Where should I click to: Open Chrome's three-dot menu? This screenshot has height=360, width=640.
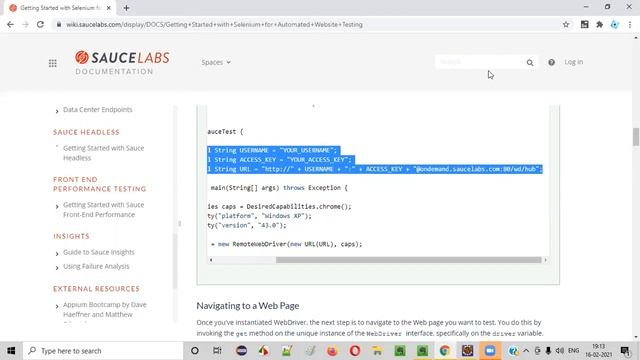[630, 24]
